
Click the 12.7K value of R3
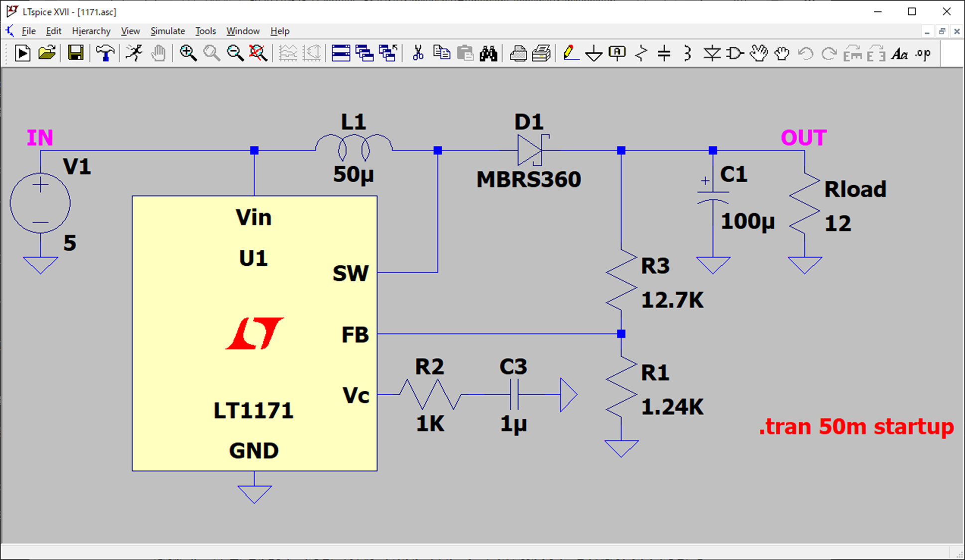pos(672,300)
